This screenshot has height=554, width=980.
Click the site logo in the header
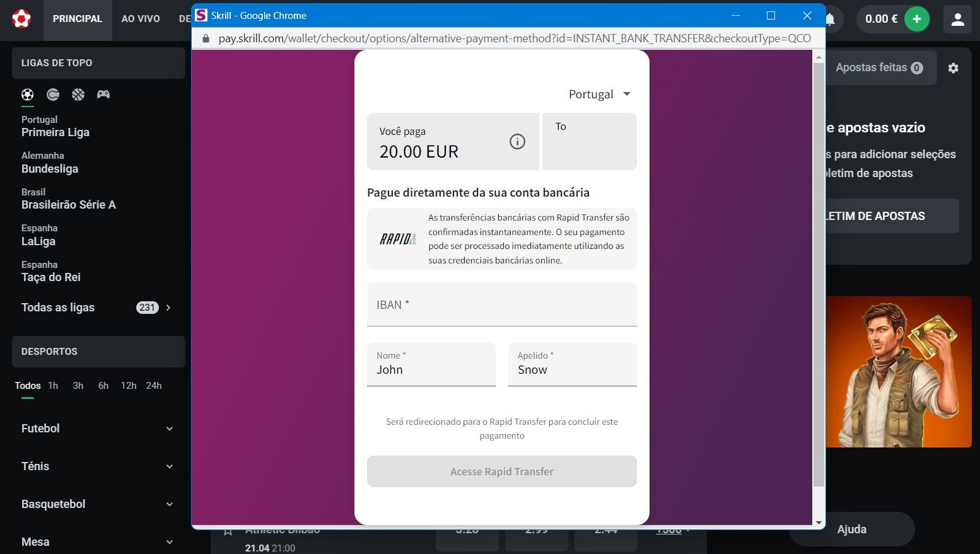pyautogui.click(x=21, y=19)
